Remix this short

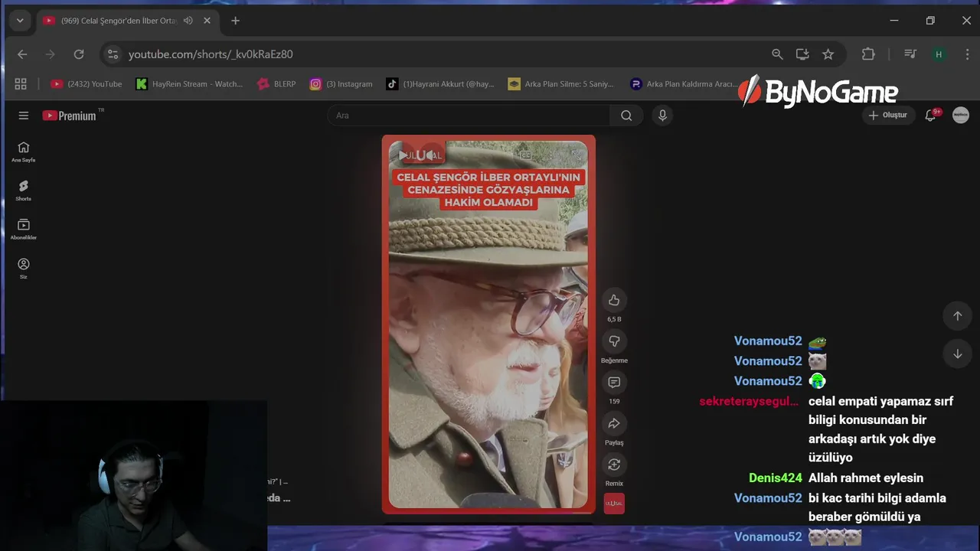point(614,465)
